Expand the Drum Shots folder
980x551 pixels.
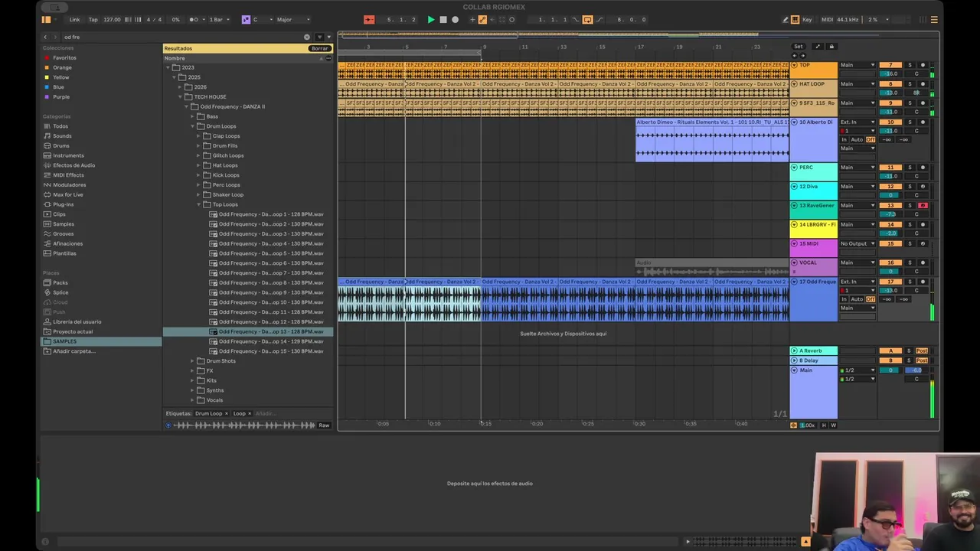[x=192, y=361]
